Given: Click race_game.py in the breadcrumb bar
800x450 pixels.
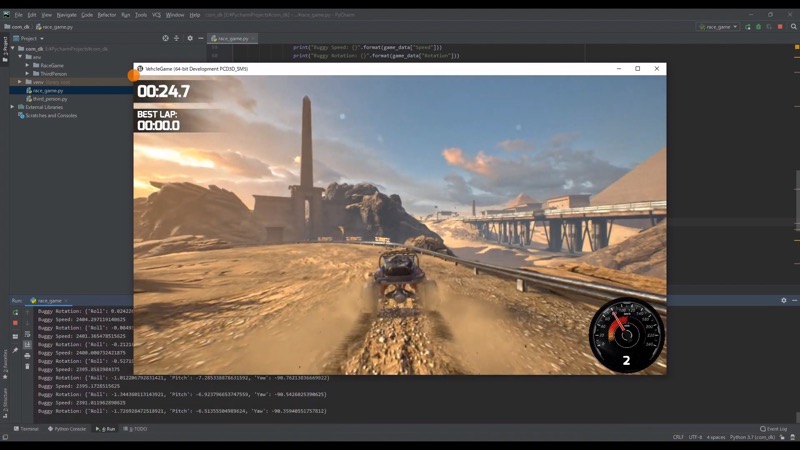Looking at the screenshot, I should [x=54, y=27].
